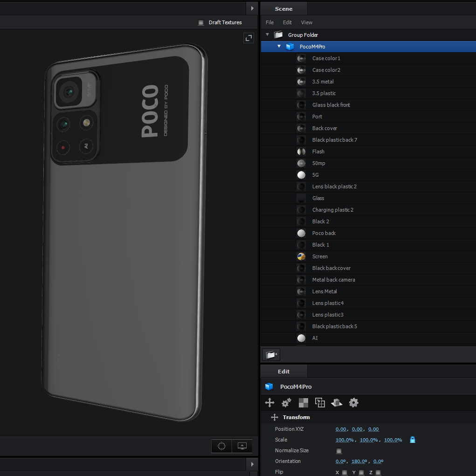Screen dimensions: 476x476
Task: Select the 3.5 plastic material row
Action: coord(368,94)
